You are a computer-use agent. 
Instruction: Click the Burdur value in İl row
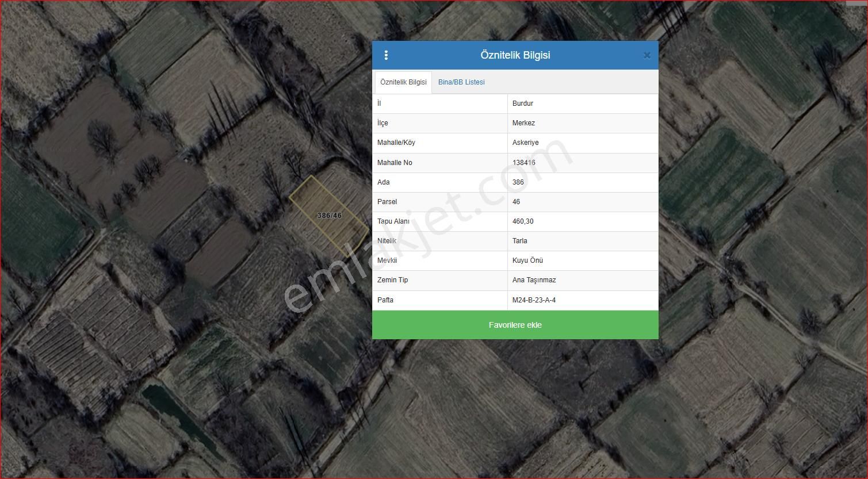(x=523, y=104)
